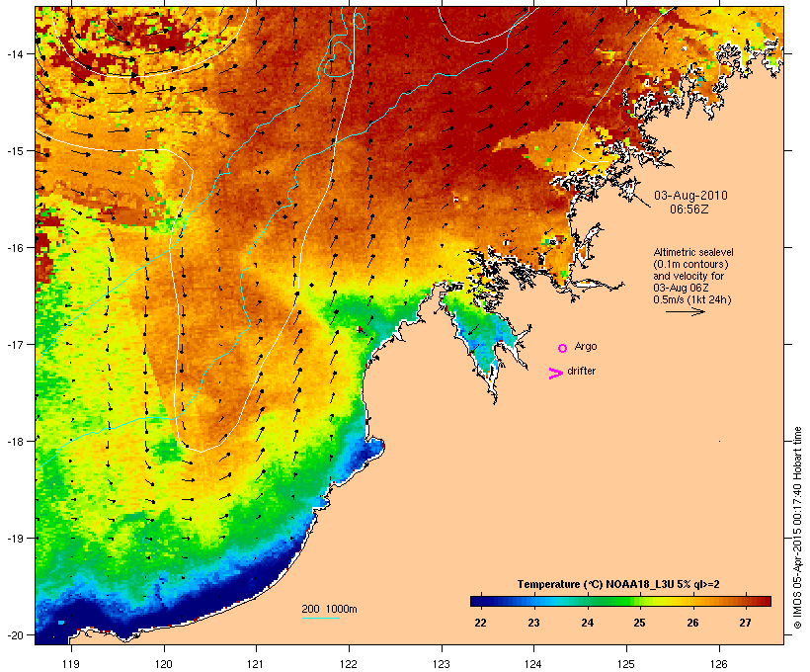Click the longitude axis label '121'
This screenshot has width=810, height=672.
[256, 664]
